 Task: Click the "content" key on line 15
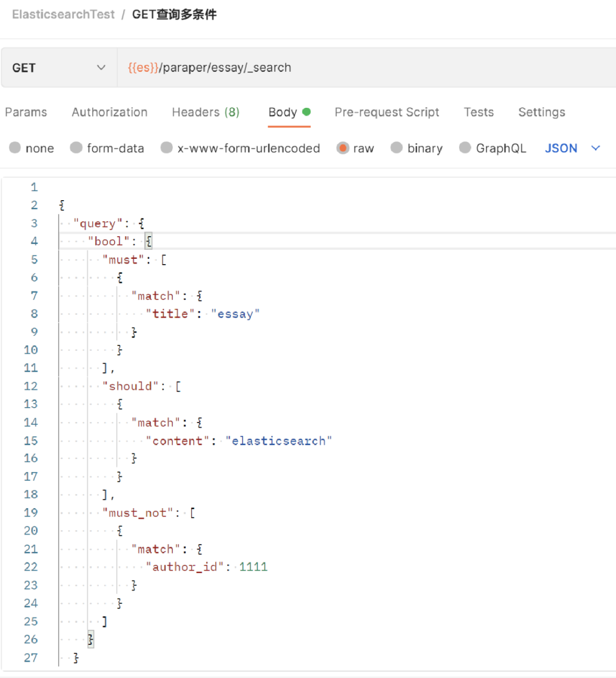pos(178,441)
